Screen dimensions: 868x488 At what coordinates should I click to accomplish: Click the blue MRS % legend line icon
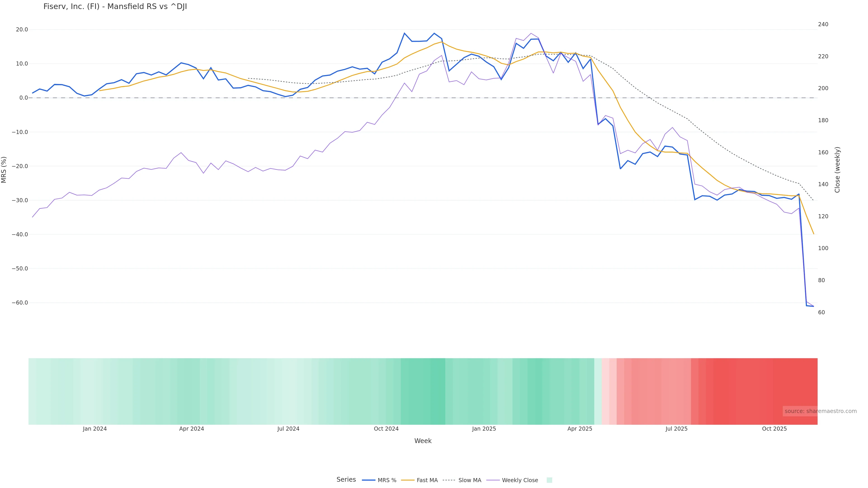coord(369,480)
